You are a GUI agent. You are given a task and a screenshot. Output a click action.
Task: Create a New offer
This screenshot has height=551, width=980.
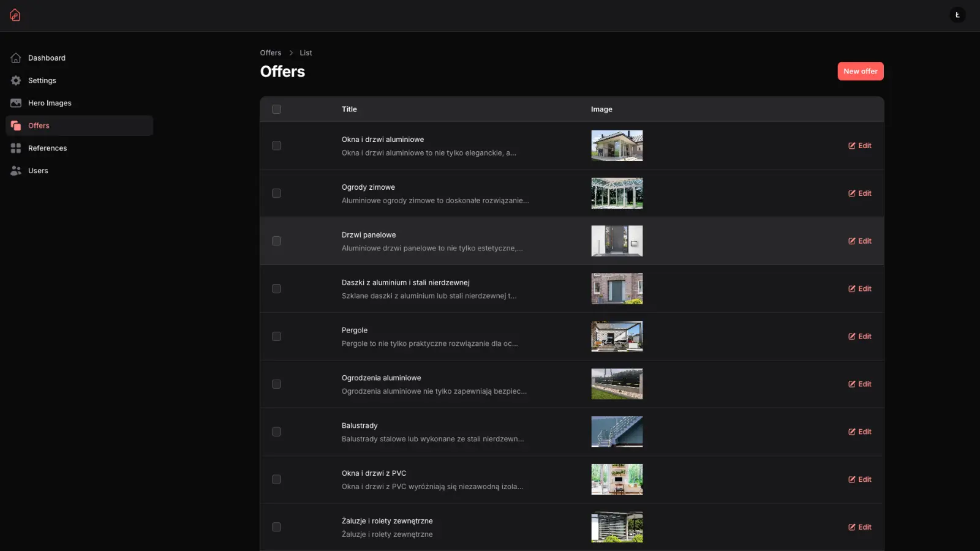(861, 71)
